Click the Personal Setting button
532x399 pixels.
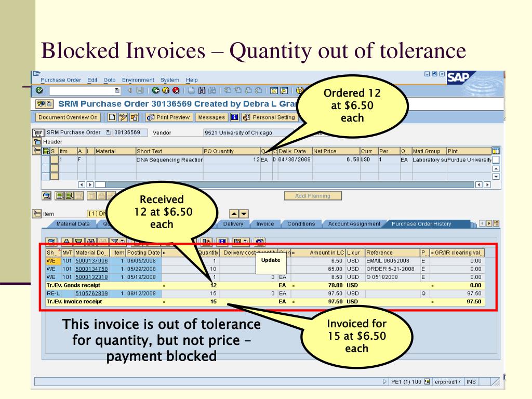(270, 117)
